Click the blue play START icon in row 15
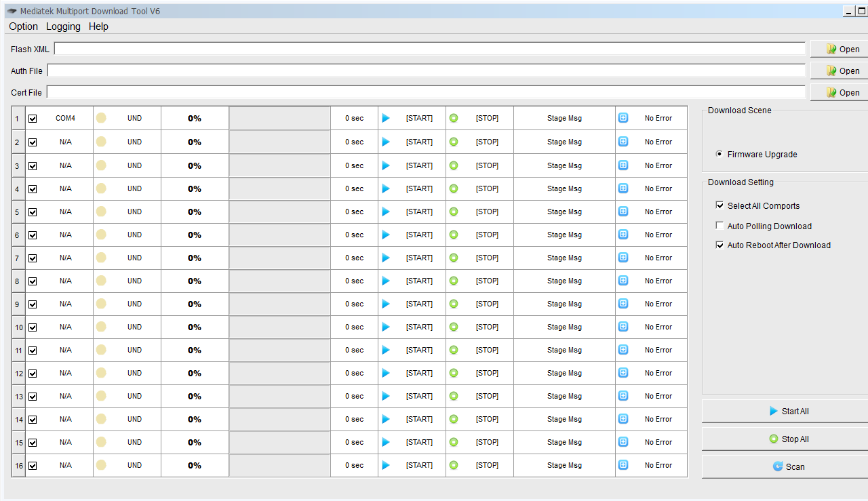The height and width of the screenshot is (501, 868). click(386, 442)
